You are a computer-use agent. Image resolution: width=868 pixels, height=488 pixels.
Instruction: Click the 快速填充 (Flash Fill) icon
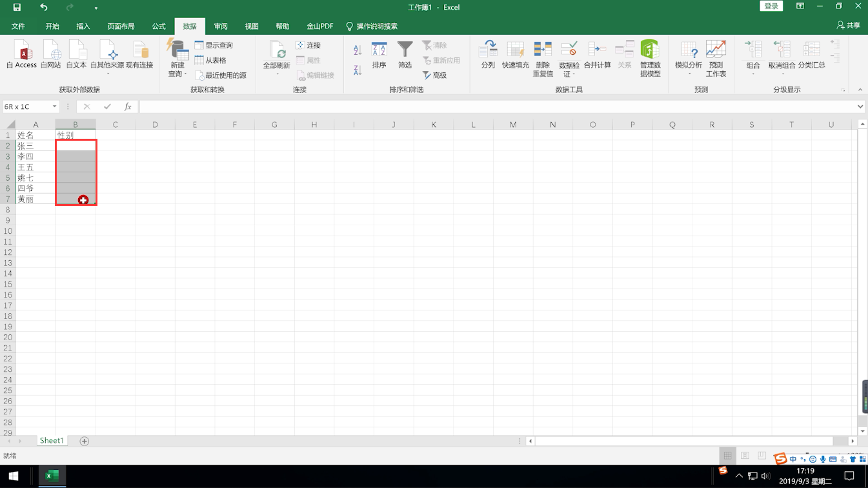point(516,55)
